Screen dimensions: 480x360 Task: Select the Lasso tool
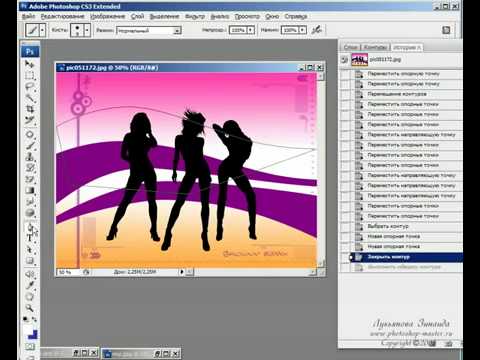[x=30, y=87]
